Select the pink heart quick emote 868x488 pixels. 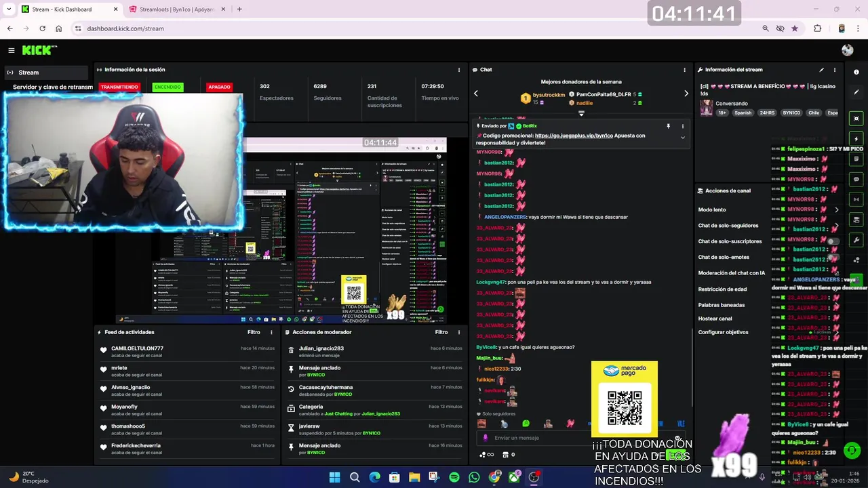point(570,424)
